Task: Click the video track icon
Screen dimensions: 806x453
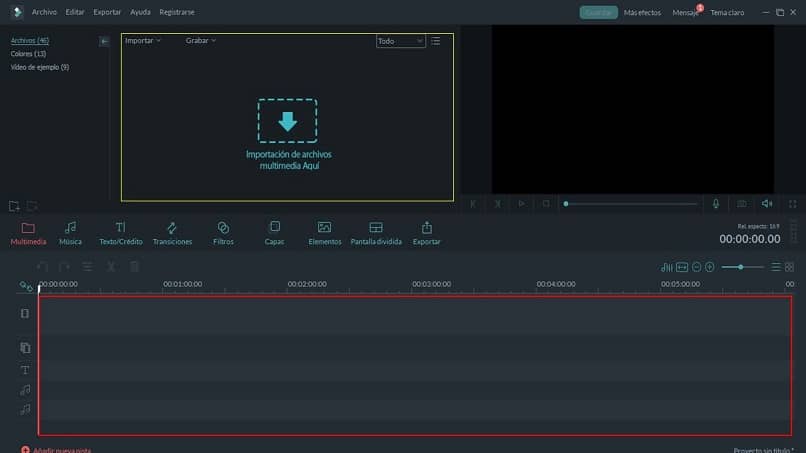Action: coord(25,313)
